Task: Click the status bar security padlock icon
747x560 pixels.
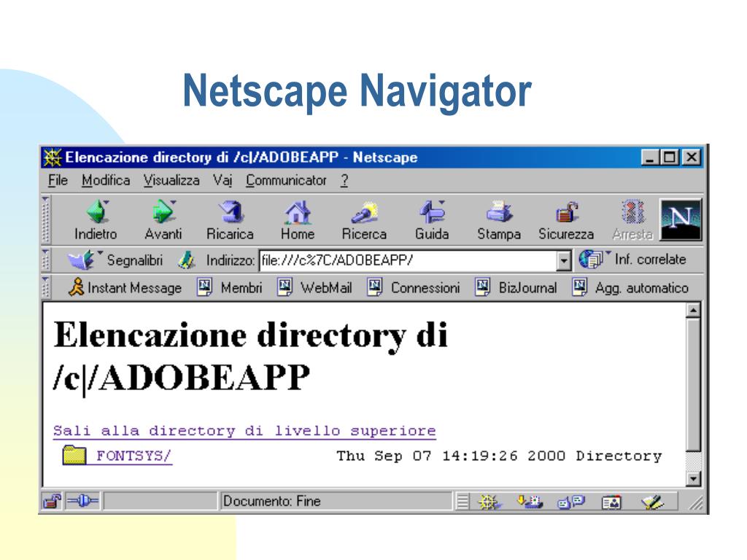Action: point(52,502)
